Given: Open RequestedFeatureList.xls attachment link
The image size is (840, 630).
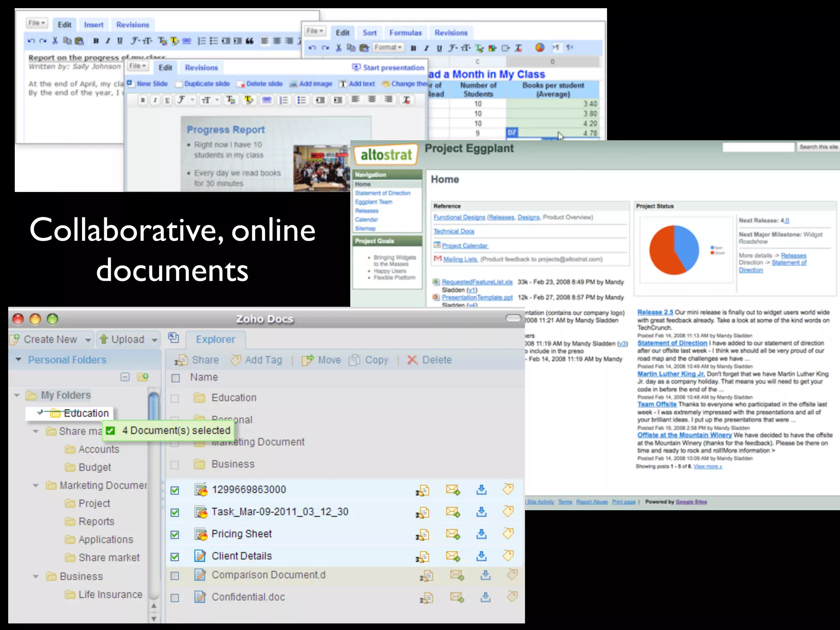Looking at the screenshot, I should point(477,282).
